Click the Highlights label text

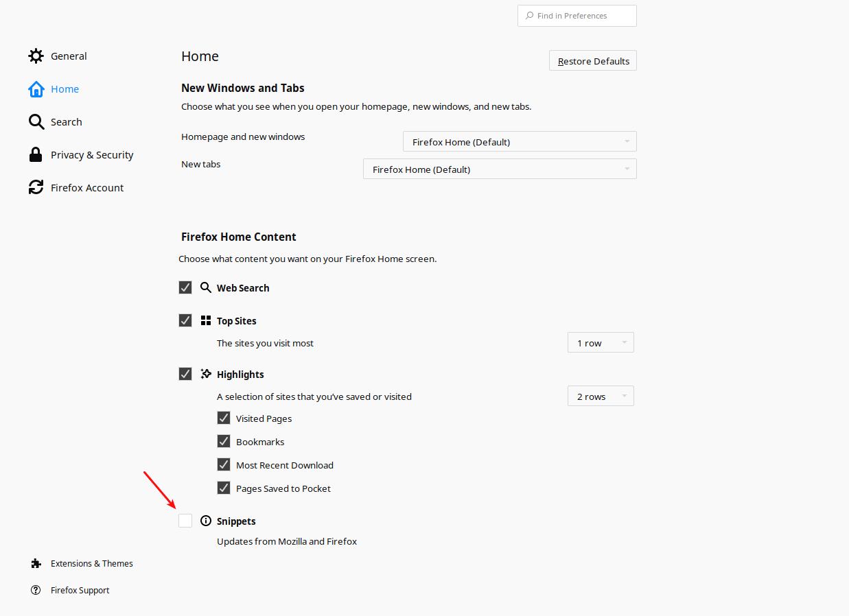click(240, 375)
